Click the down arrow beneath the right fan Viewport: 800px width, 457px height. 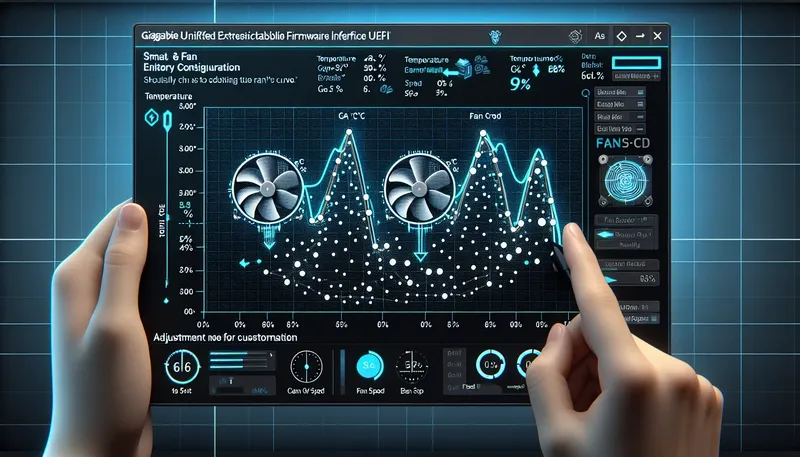tap(420, 245)
